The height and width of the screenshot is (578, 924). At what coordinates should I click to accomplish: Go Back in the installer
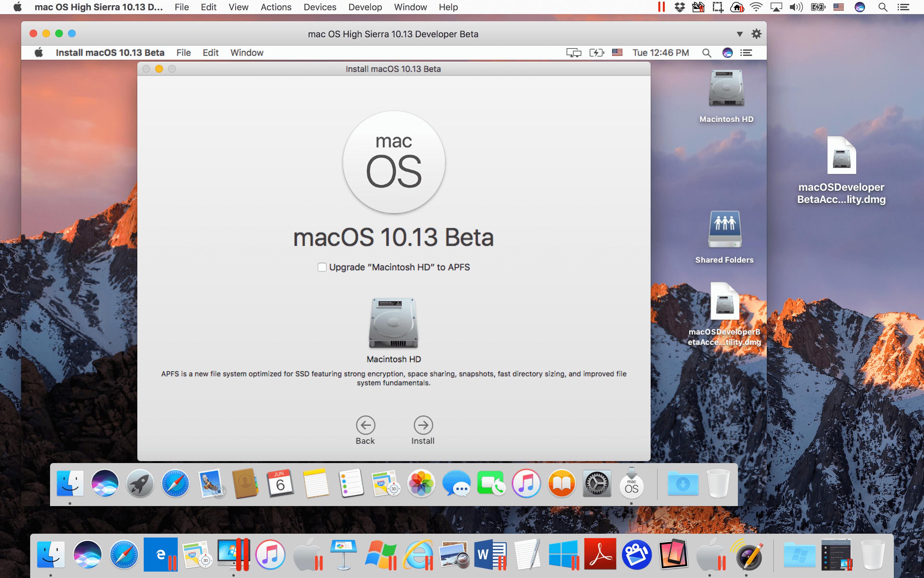click(365, 425)
